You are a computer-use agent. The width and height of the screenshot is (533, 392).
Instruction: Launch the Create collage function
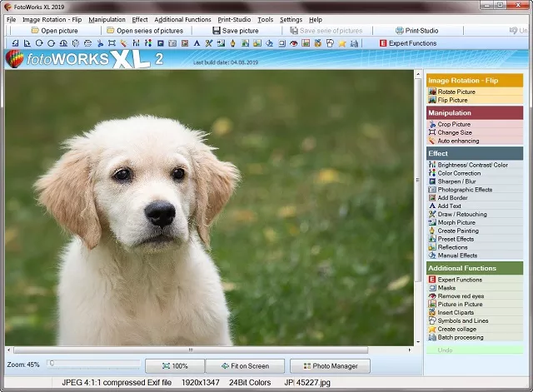458,329
